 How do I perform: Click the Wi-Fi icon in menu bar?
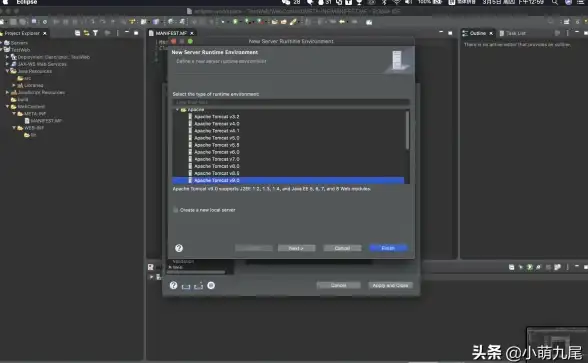[x=396, y=2]
